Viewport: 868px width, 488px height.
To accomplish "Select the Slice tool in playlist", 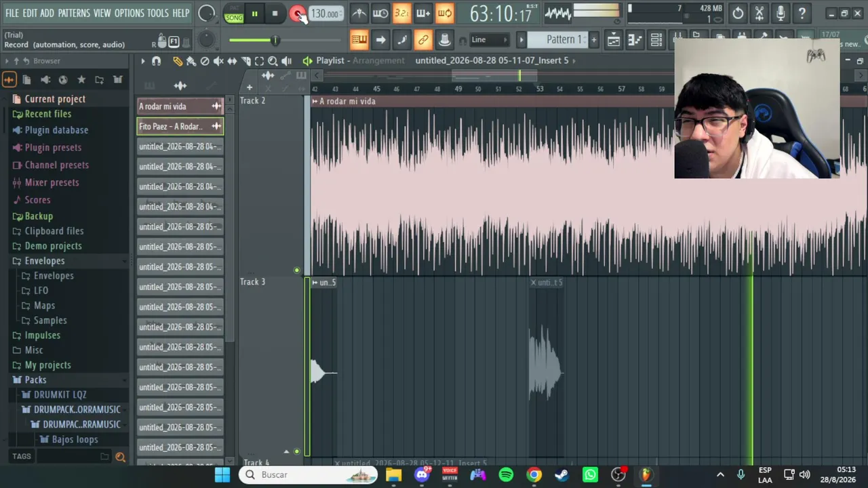I will [245, 61].
